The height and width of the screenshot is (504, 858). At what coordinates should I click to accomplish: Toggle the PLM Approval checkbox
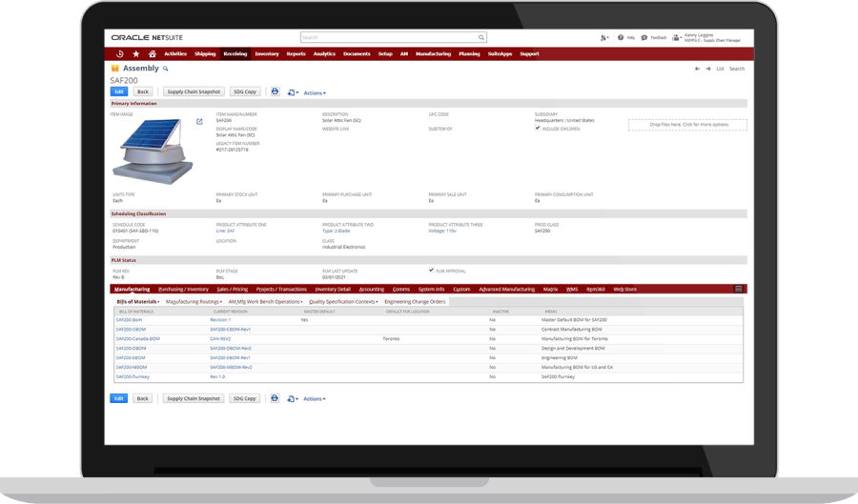point(431,270)
